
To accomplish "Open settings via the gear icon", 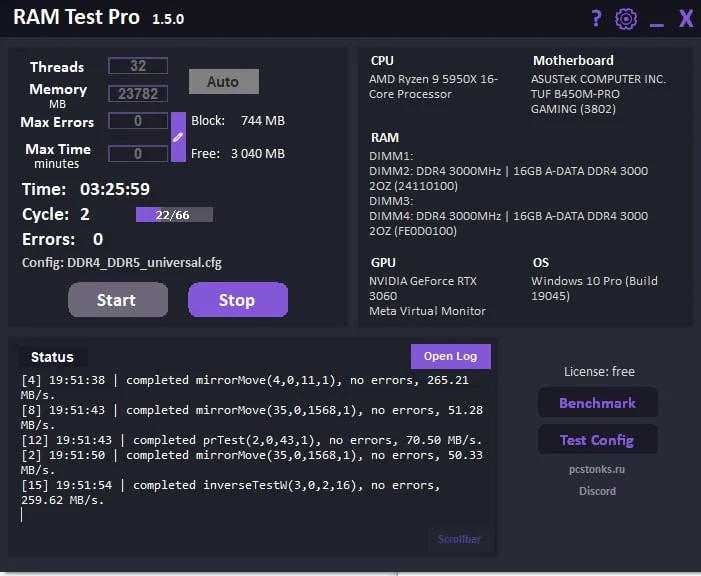I will coord(626,19).
